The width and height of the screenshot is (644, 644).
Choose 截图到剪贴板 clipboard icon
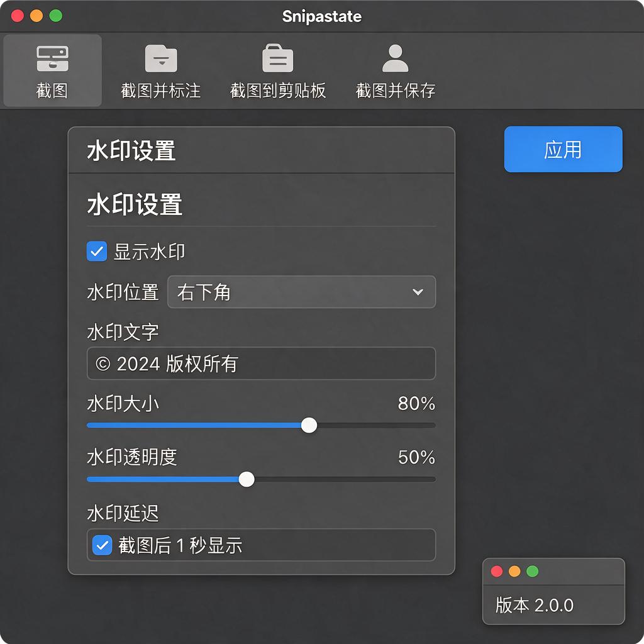click(277, 58)
